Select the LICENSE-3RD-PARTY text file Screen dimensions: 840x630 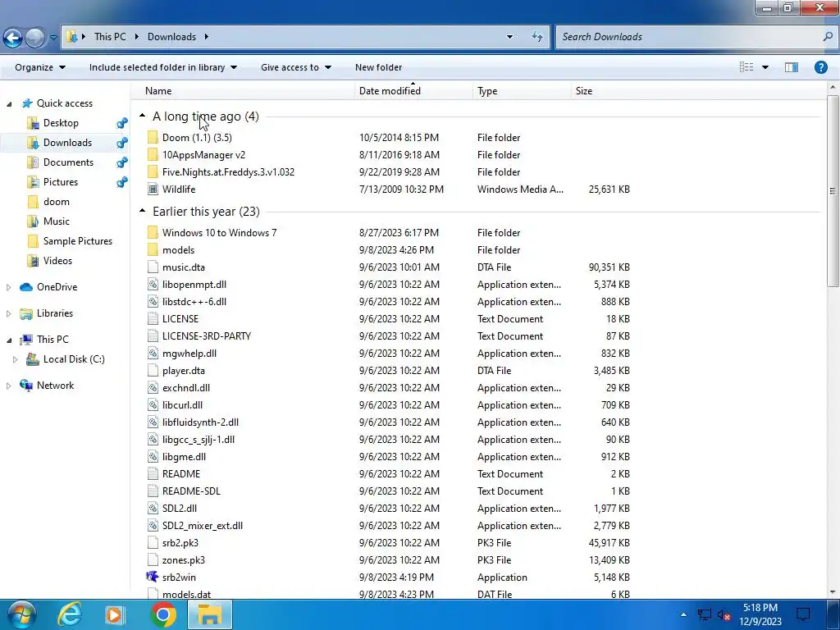206,336
